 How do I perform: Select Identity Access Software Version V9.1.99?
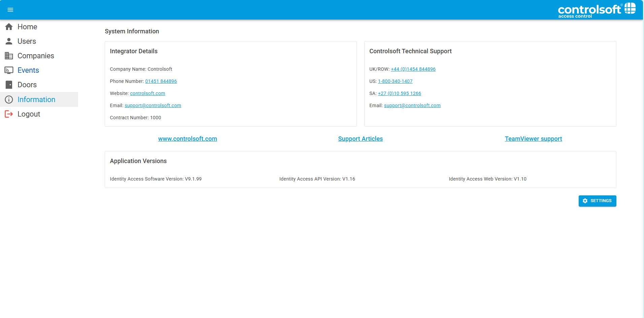click(156, 179)
